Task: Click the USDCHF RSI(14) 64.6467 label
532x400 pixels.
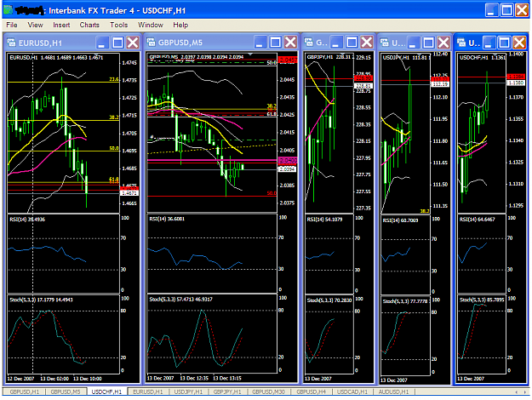Action: point(477,220)
